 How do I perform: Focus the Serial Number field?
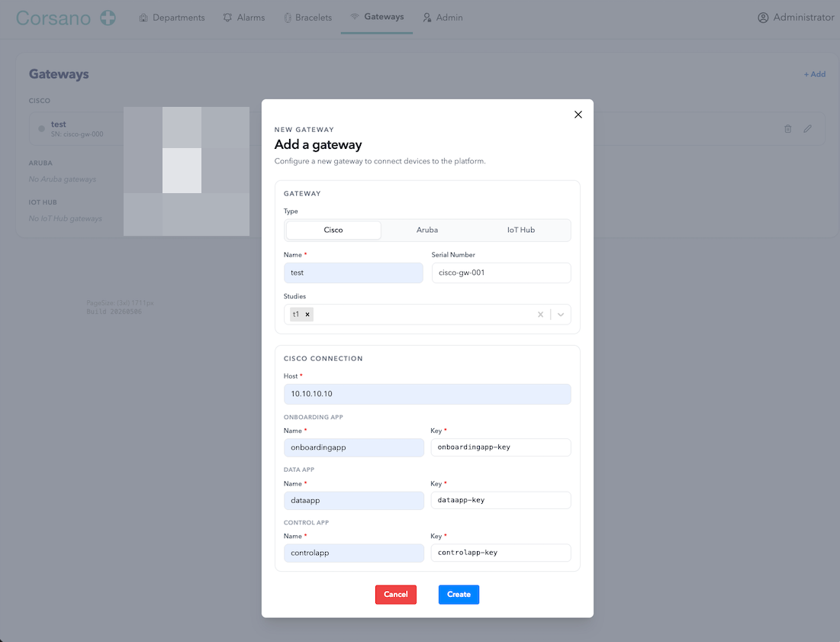501,273
